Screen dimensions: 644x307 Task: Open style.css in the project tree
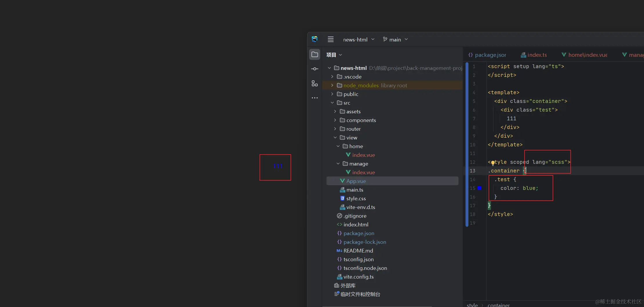353,199
